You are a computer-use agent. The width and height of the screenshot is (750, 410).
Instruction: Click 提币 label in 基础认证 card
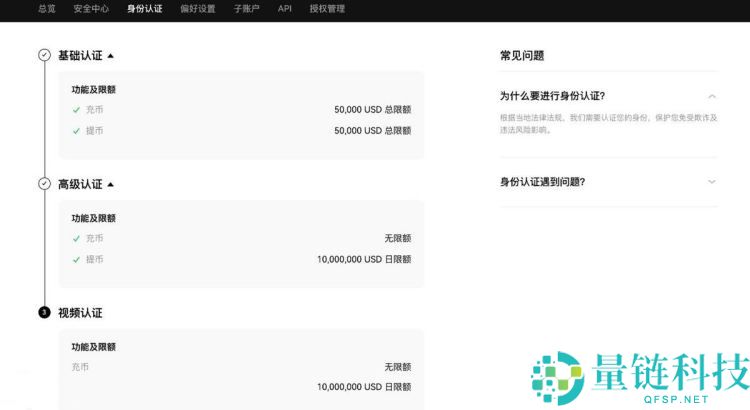[95, 131]
